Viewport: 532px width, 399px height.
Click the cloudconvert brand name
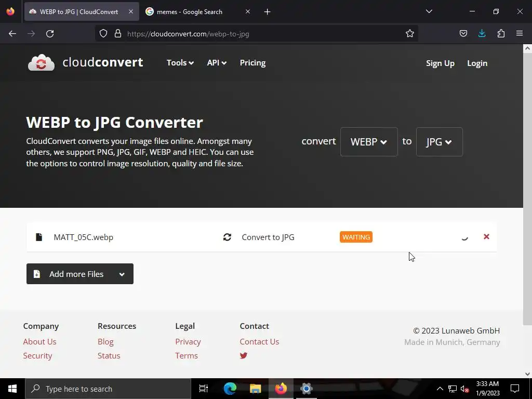(103, 62)
